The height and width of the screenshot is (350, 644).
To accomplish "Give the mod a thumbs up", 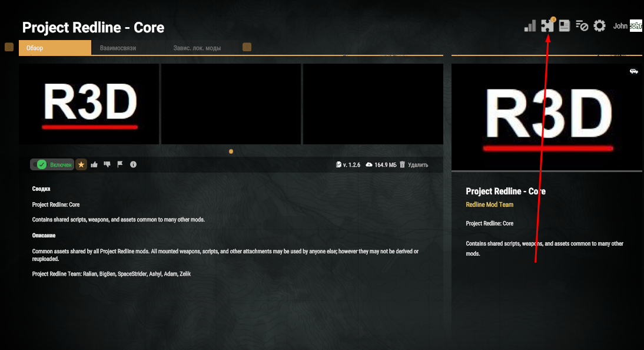I will [95, 164].
